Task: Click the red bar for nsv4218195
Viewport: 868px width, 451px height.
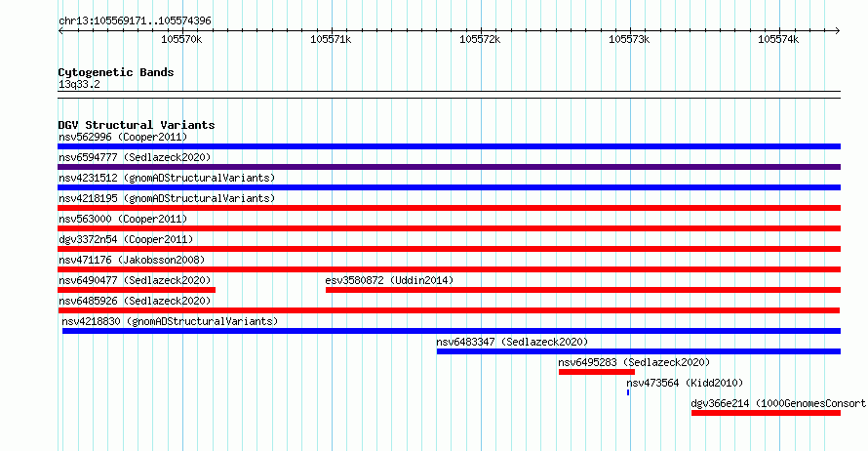Action: [449, 208]
